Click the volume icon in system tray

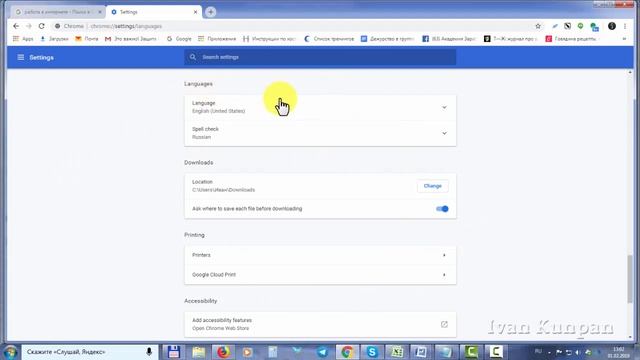click(x=578, y=352)
